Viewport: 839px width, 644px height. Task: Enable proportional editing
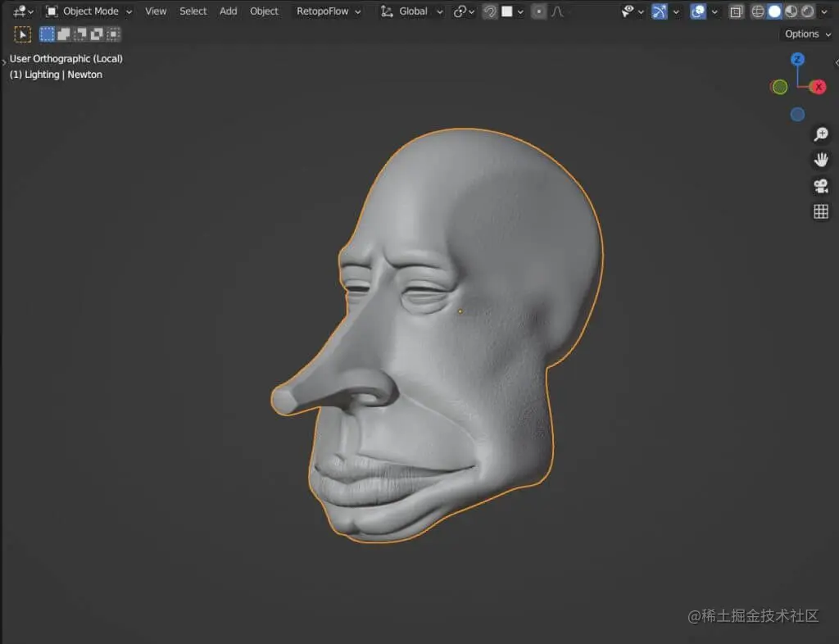[538, 11]
